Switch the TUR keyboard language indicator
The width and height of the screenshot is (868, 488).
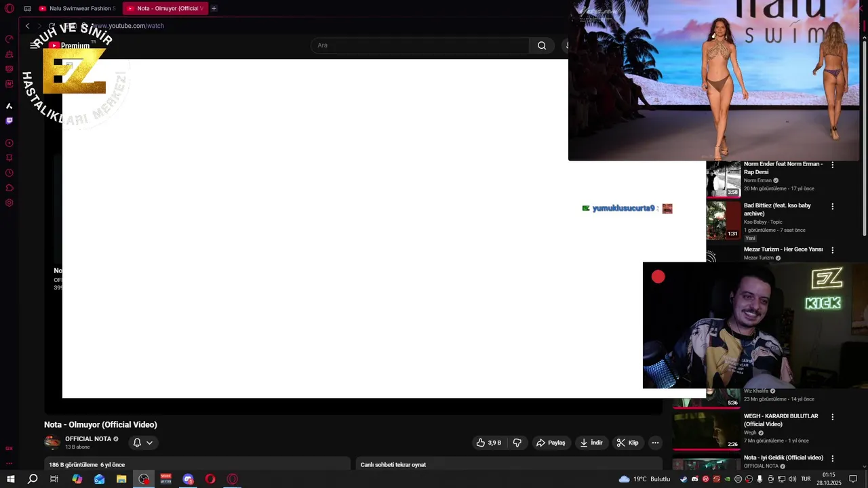pos(806,479)
